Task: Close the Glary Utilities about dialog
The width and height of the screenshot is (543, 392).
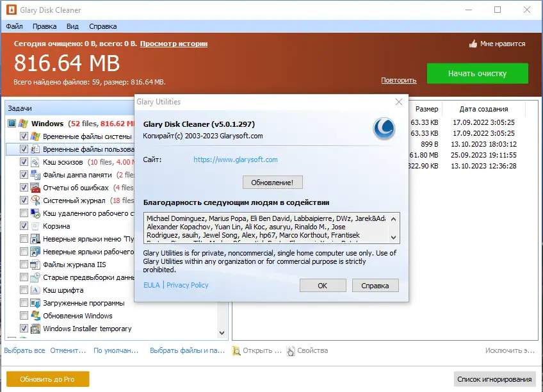Action: pos(399,102)
